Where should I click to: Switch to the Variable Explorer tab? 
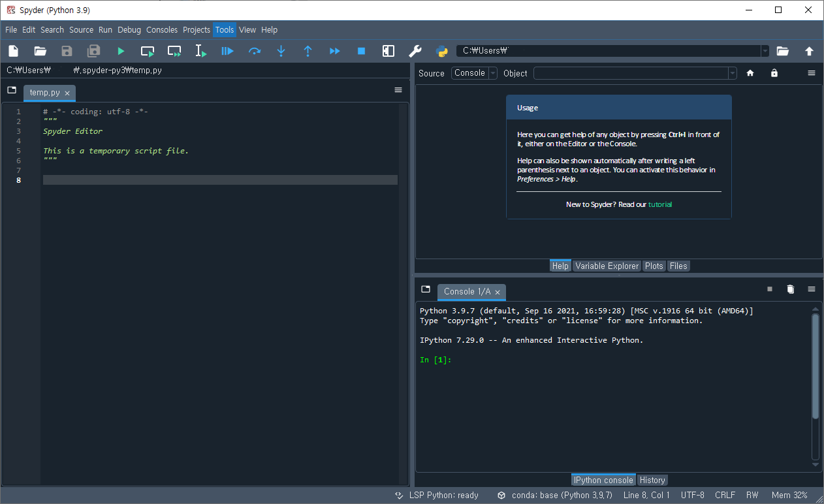[607, 266]
